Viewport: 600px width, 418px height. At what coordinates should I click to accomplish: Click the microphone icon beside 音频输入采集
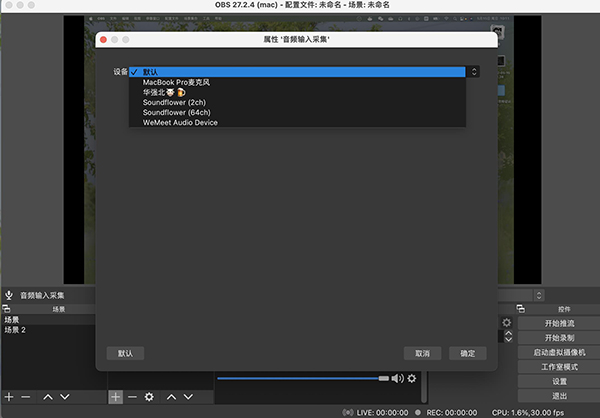pos(9,296)
